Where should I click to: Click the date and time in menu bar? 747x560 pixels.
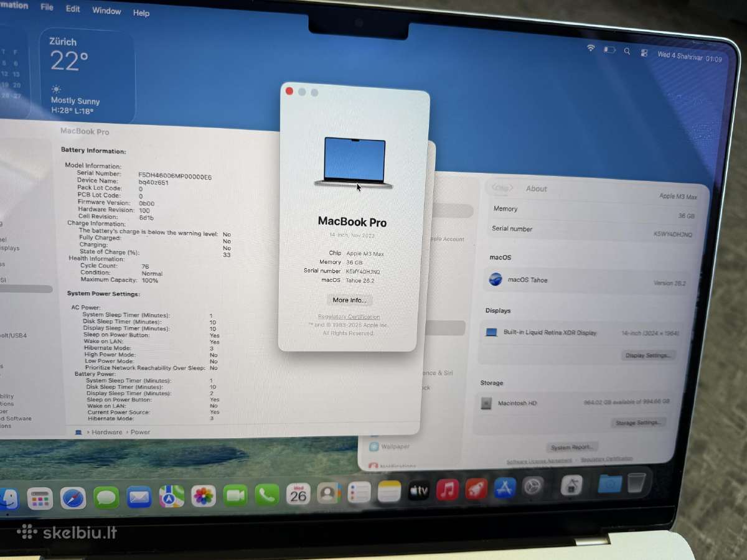(690, 58)
